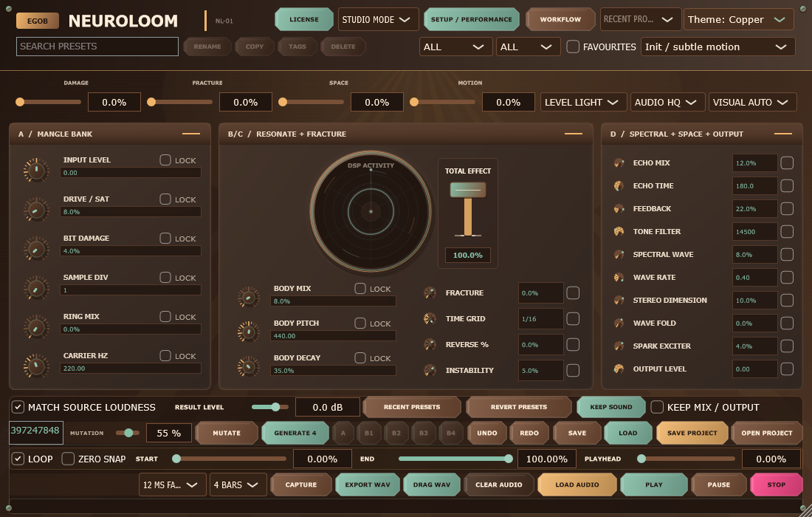Open the Studio Mode dropdown
The image size is (812, 517).
click(378, 20)
